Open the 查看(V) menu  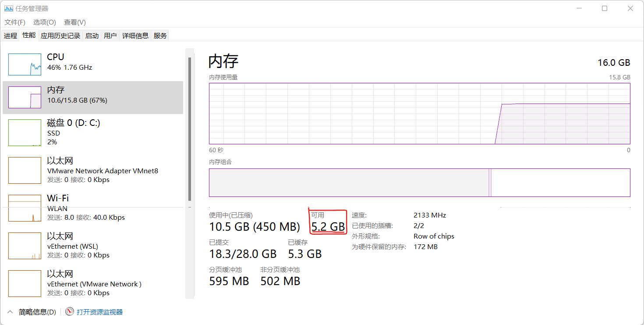(75, 22)
